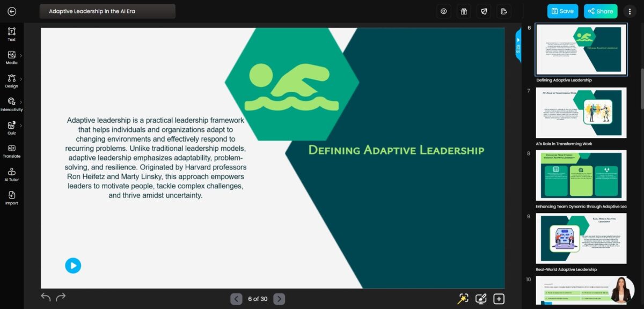
Task: Select slide 8 Enhancing Team Dynamic thumbnail
Action: point(581,176)
